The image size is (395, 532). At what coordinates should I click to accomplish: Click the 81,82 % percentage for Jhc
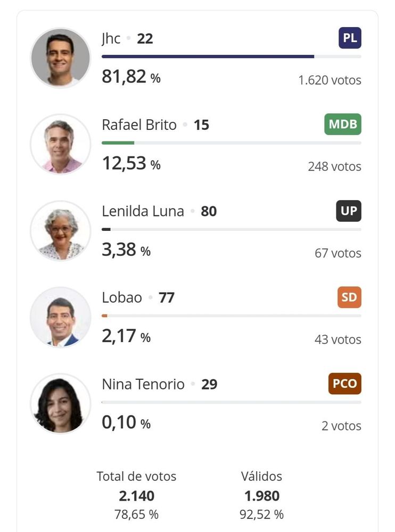coord(131,76)
